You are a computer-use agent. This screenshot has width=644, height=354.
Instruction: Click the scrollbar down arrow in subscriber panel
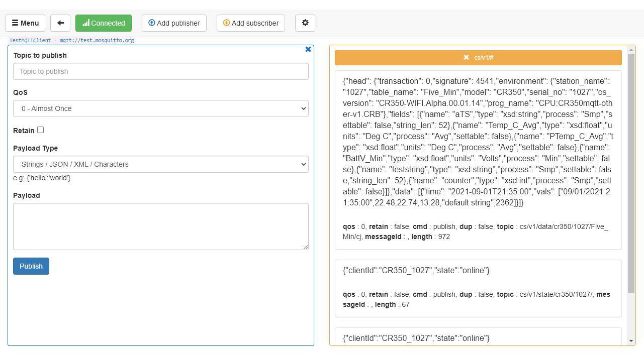pyautogui.click(x=631, y=341)
